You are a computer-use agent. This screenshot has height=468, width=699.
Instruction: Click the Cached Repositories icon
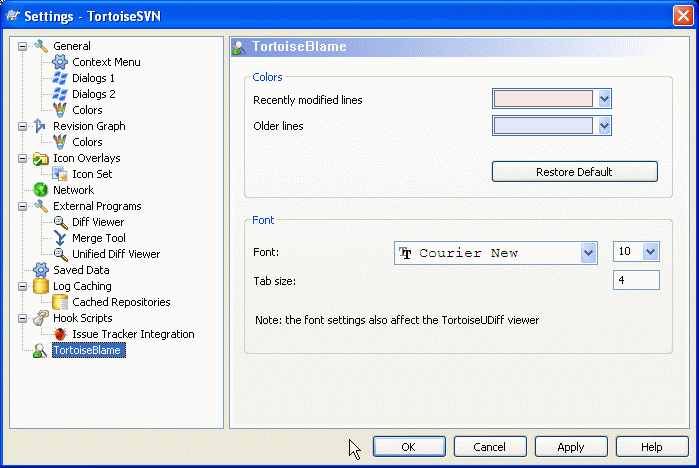[x=60, y=302]
